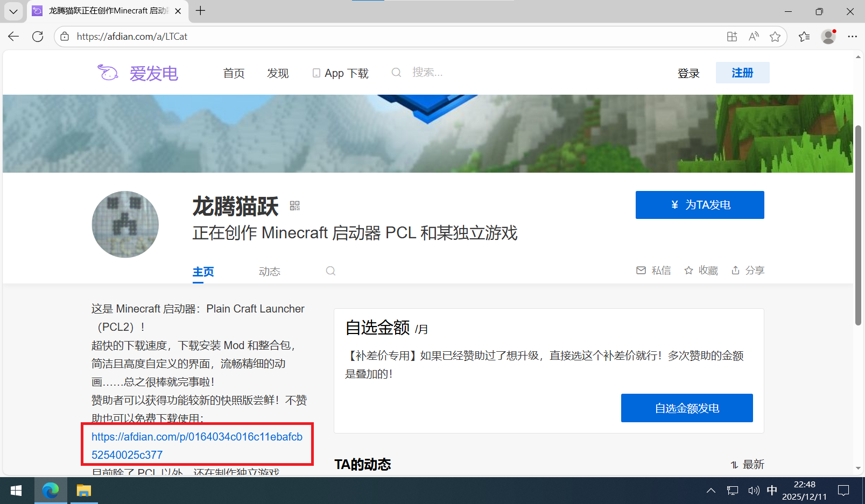Screen dimensions: 865x504
Task: Add this page to browser favorites
Action: click(775, 37)
